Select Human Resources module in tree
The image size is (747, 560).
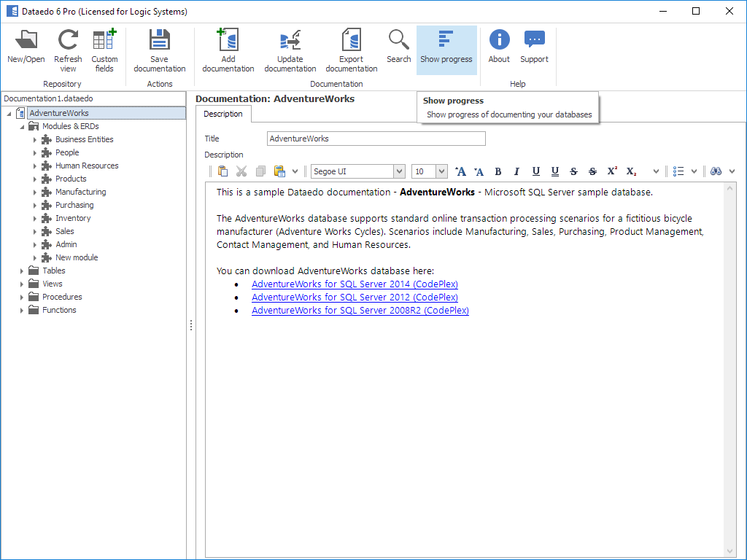87,166
